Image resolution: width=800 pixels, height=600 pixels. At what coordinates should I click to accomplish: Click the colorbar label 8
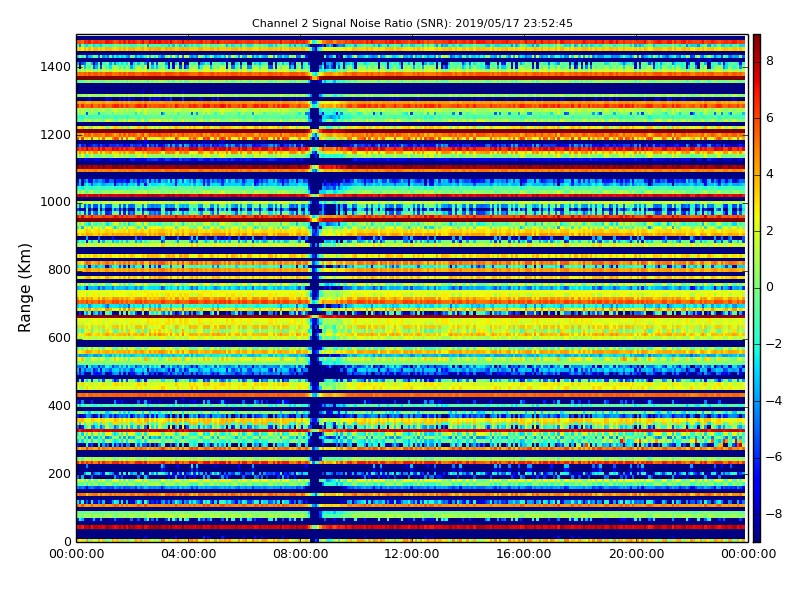click(770, 61)
